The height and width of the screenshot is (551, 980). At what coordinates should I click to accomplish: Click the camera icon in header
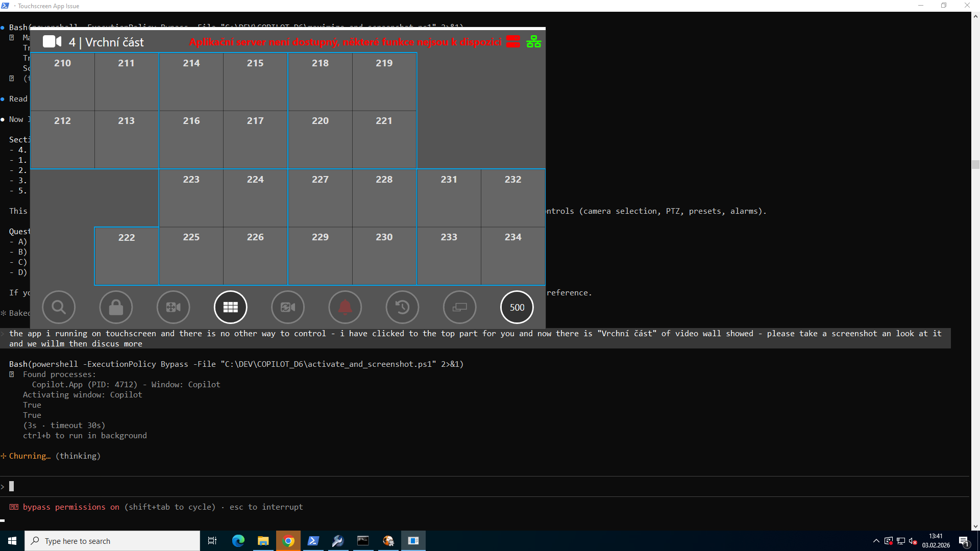[52, 42]
